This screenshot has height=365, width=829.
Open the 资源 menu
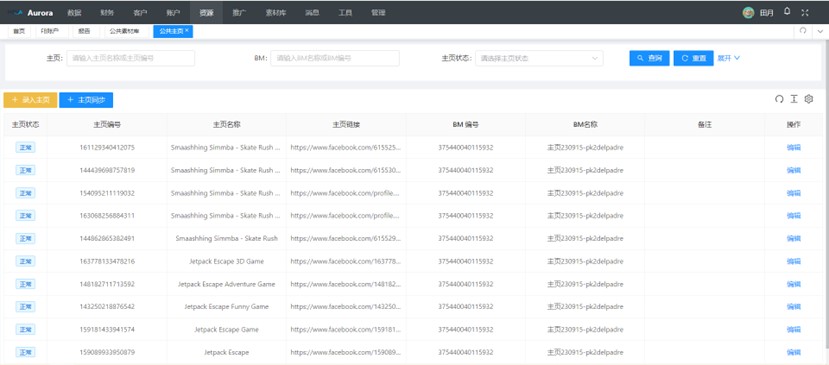(206, 13)
